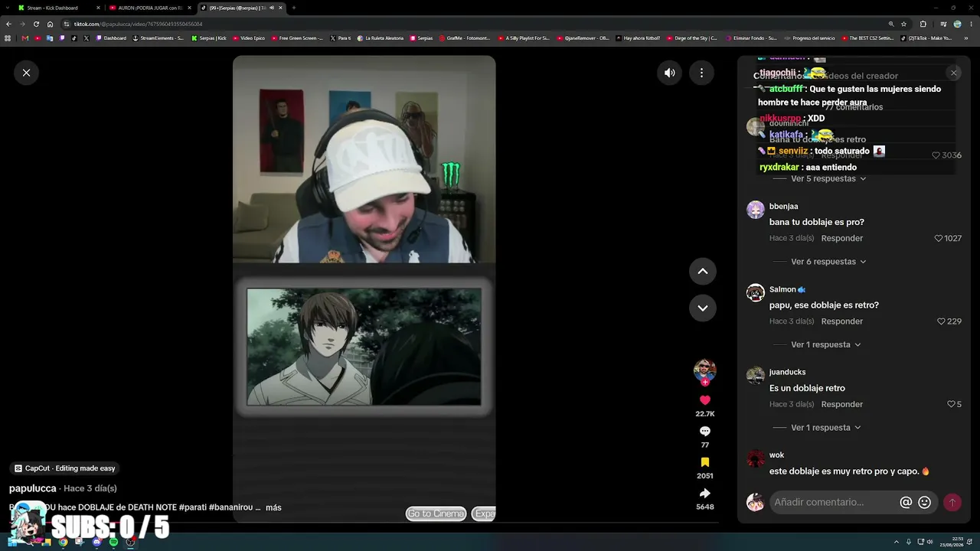Reply to bbenjaa's comment
Screen dimensions: 980x551
coord(841,238)
